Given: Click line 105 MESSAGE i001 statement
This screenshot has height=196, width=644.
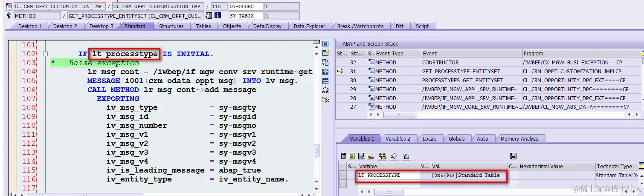Looking at the screenshot, I should tap(193, 81).
